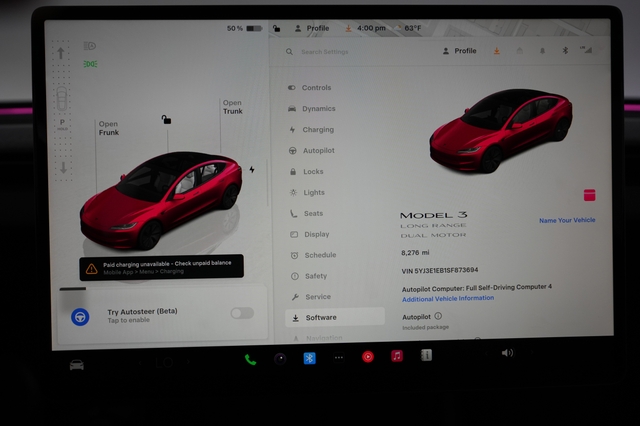Tap the Controls toggle icon

291,88
